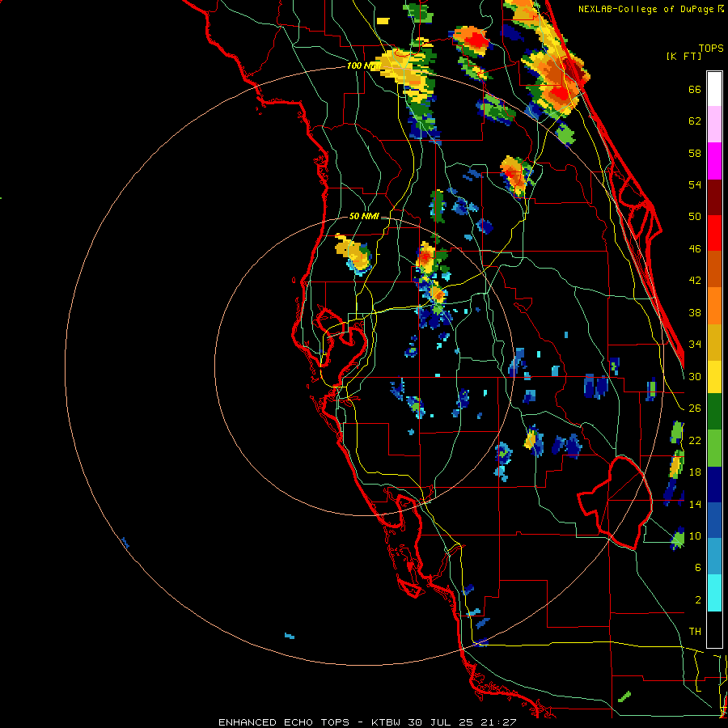Pick the light pink legend swatch
The image size is (728, 728).
[x=714, y=124]
